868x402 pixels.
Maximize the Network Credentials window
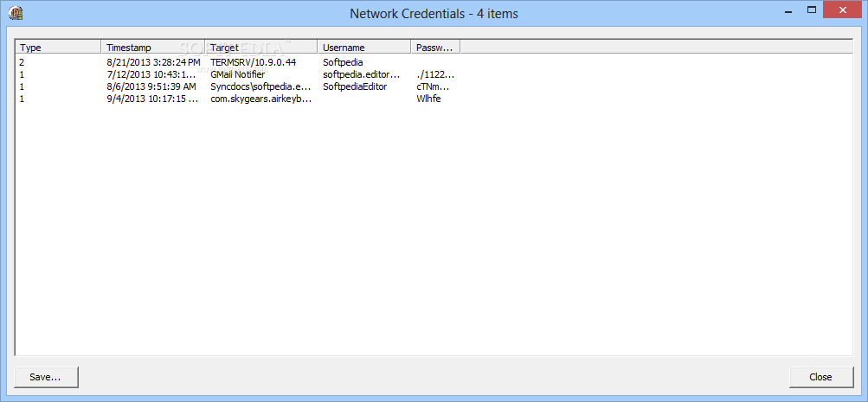812,10
